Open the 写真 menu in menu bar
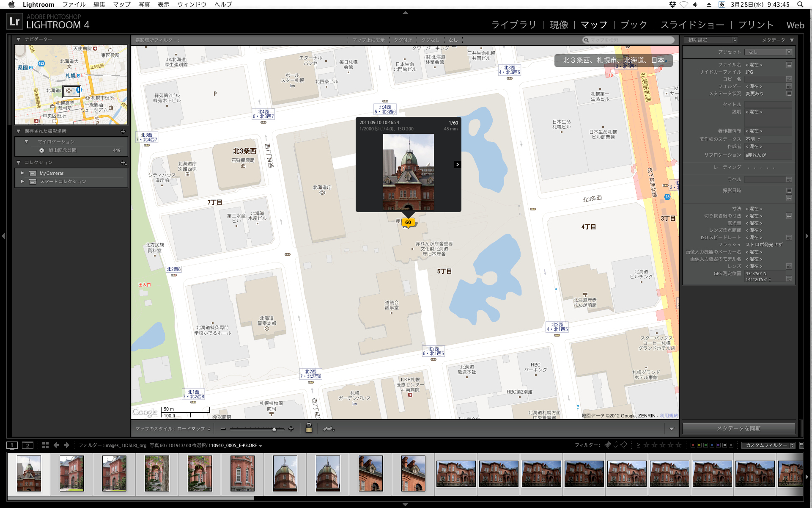This screenshot has height=508, width=812. coord(144,4)
